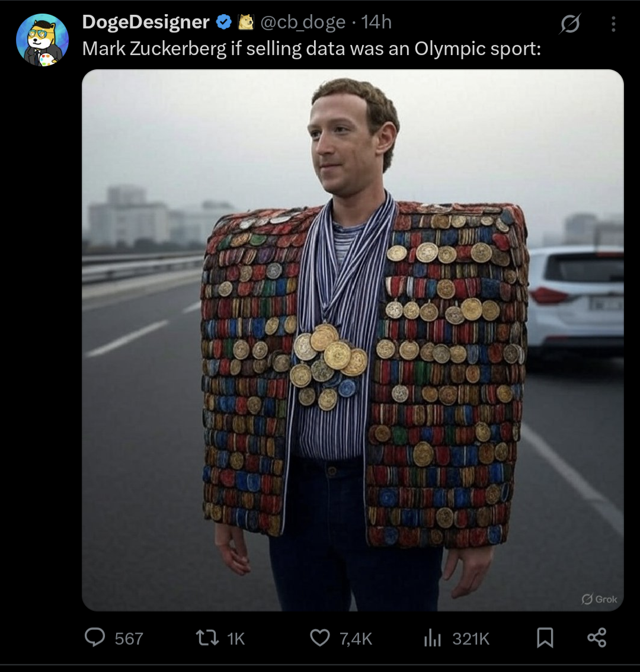Open the 14h timestamp link
Viewport: 640px width, 672px height.
tap(376, 23)
